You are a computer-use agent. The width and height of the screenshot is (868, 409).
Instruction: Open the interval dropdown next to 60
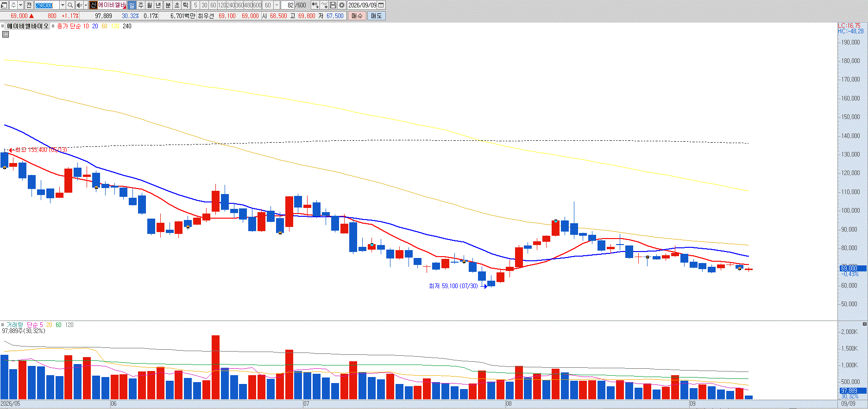coord(277,5)
